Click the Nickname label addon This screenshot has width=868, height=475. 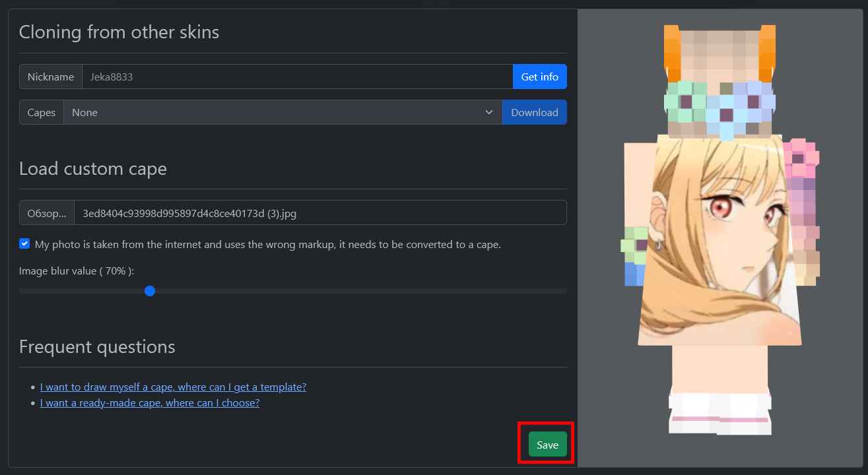(x=50, y=77)
